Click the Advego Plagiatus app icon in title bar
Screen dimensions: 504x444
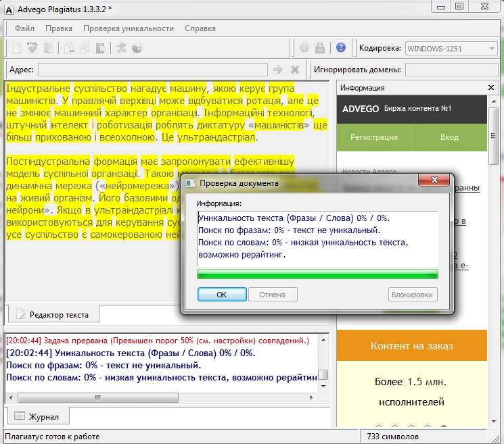click(x=9, y=9)
